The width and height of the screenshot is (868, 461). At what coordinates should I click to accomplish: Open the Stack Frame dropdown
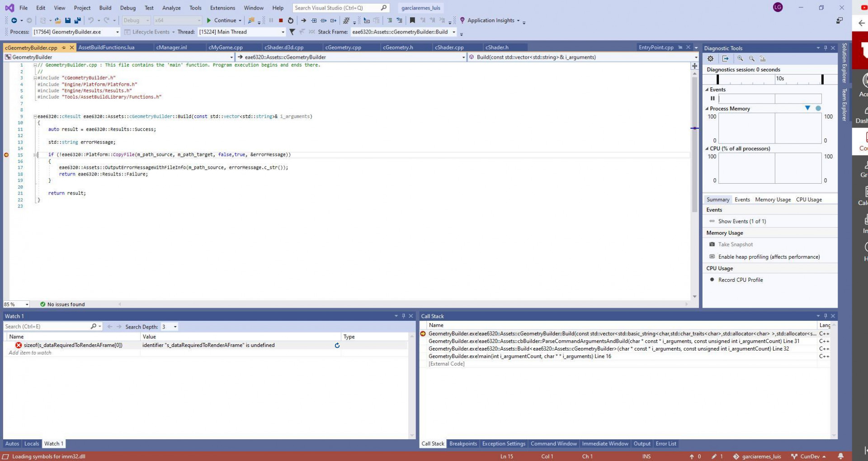point(453,32)
